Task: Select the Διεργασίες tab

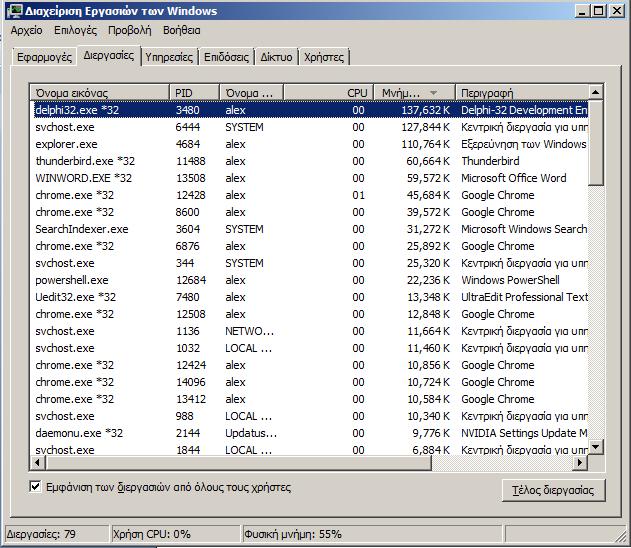Action: click(x=109, y=56)
